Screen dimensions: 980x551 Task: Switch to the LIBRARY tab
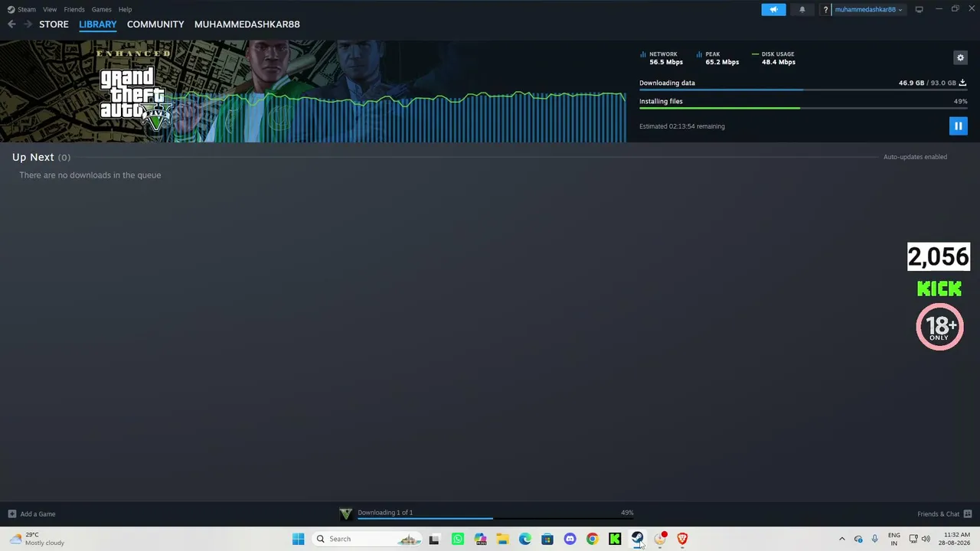click(x=98, y=24)
